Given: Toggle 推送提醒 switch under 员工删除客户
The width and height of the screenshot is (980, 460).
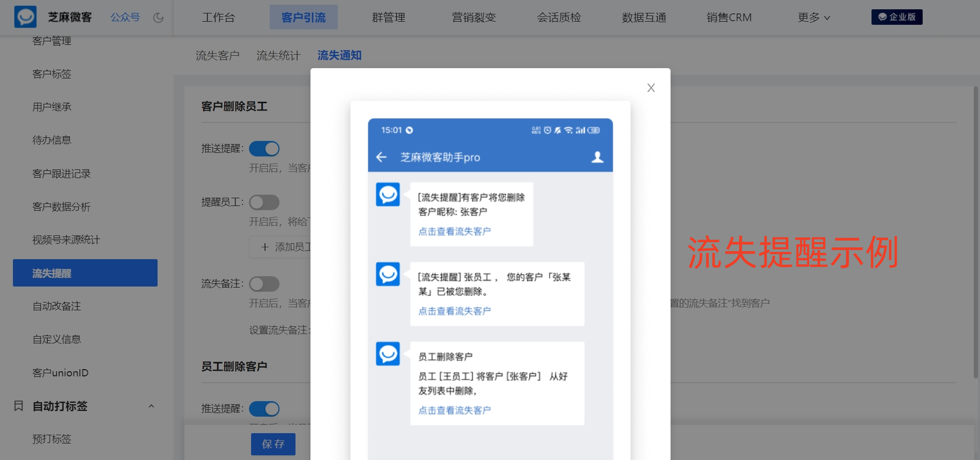Looking at the screenshot, I should [264, 409].
